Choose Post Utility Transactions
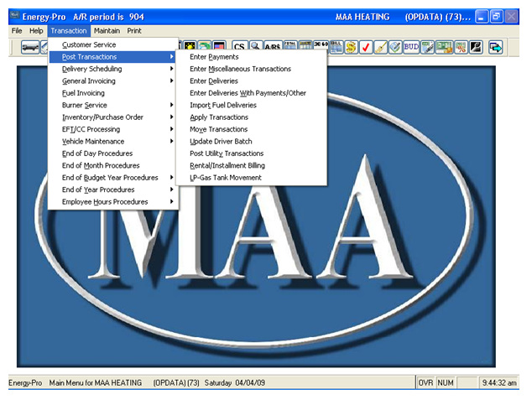532x405 pixels. (252, 153)
